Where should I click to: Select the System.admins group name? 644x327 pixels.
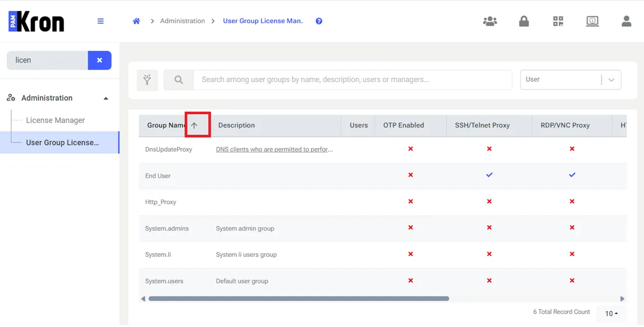point(167,229)
